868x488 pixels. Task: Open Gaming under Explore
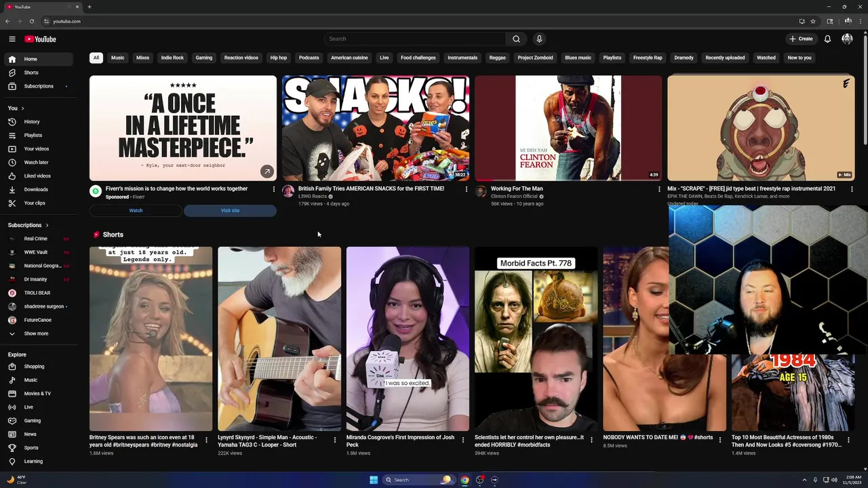click(38, 420)
